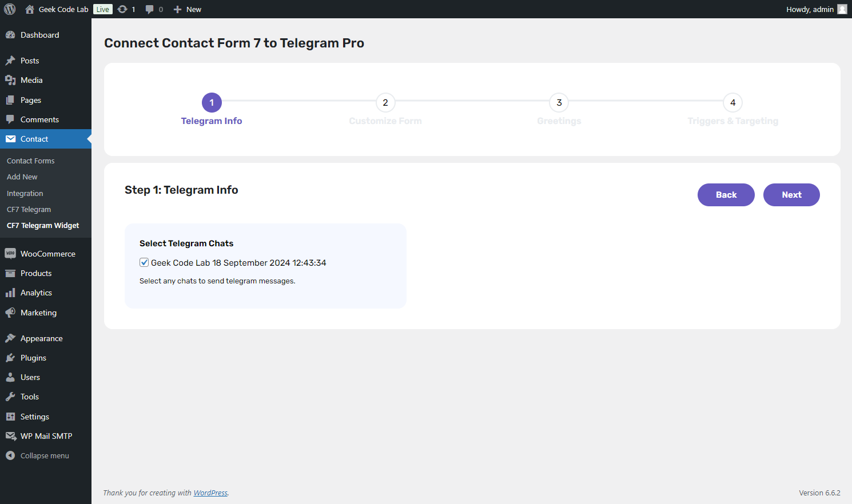Select step 1 Telegram Info circle

[x=212, y=103]
